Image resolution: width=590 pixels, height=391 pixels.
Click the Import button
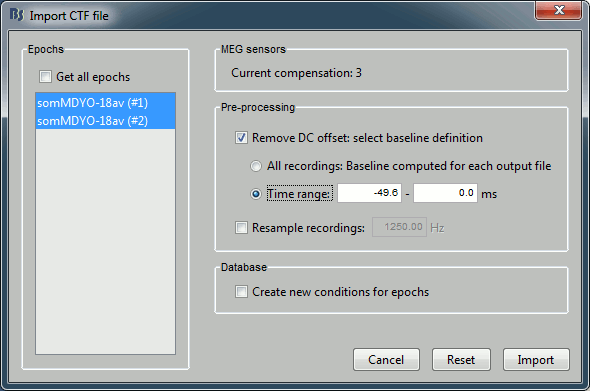(x=536, y=359)
